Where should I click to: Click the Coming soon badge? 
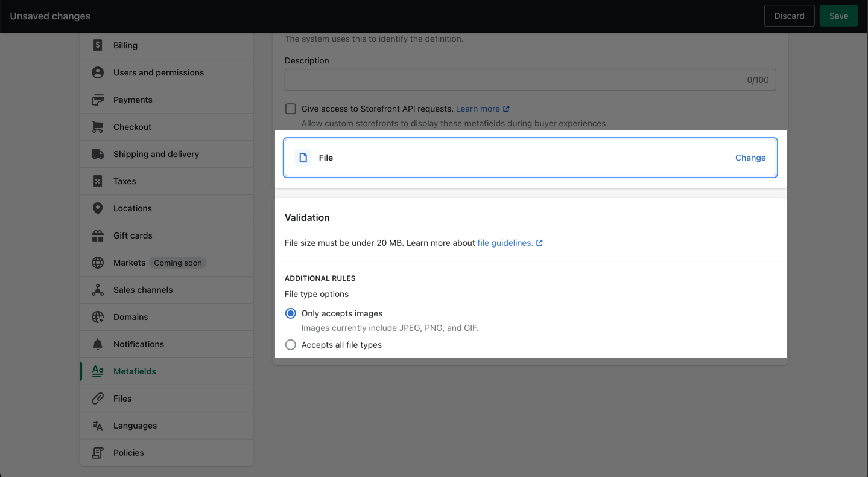click(178, 263)
